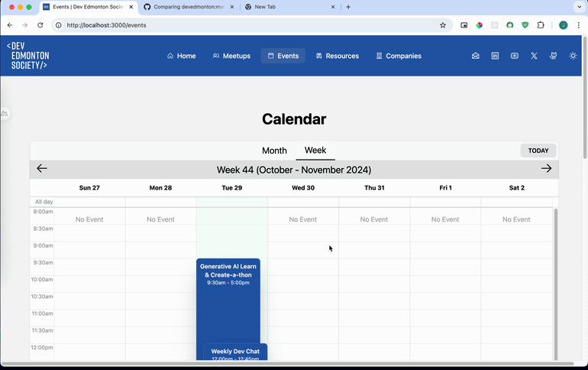The height and width of the screenshot is (370, 588).
Task: Close the New Tab tab
Action: pyautogui.click(x=333, y=7)
